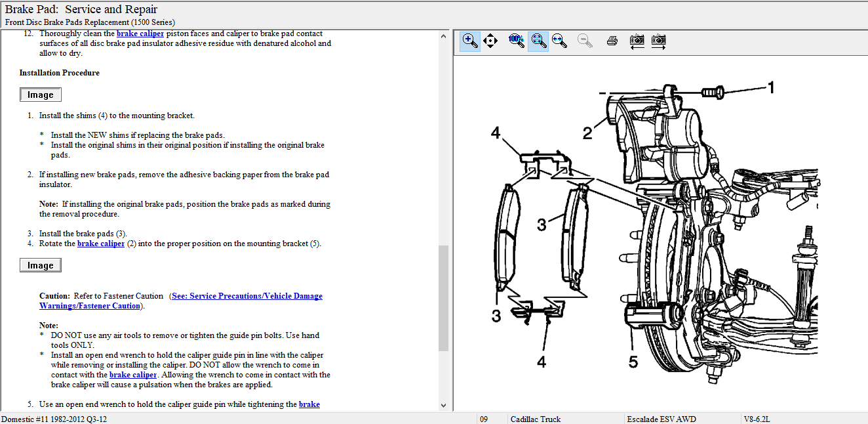The height and width of the screenshot is (424, 868).
Task: Open Image button below Installation Procedure
Action: [41, 95]
